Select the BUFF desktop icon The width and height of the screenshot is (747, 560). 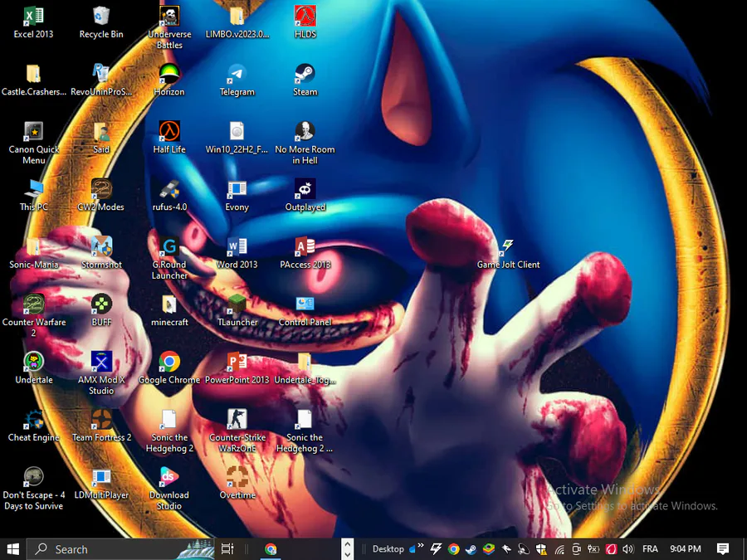pos(101,311)
